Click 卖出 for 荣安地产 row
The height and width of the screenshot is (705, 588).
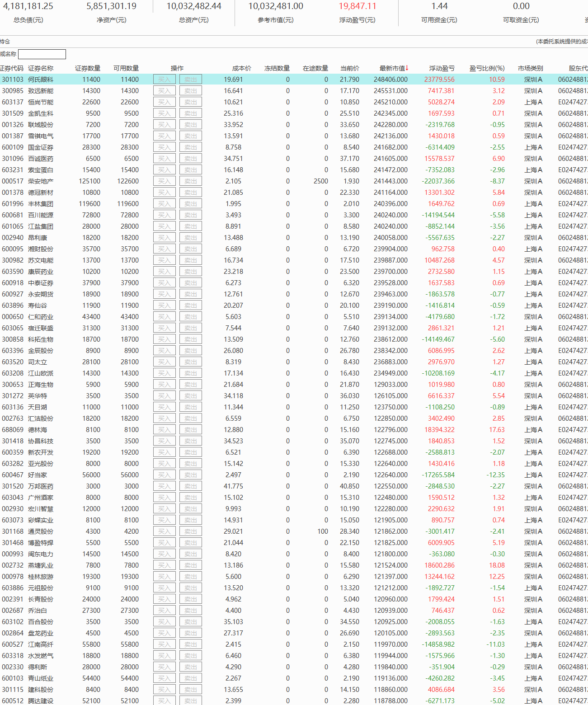(191, 181)
